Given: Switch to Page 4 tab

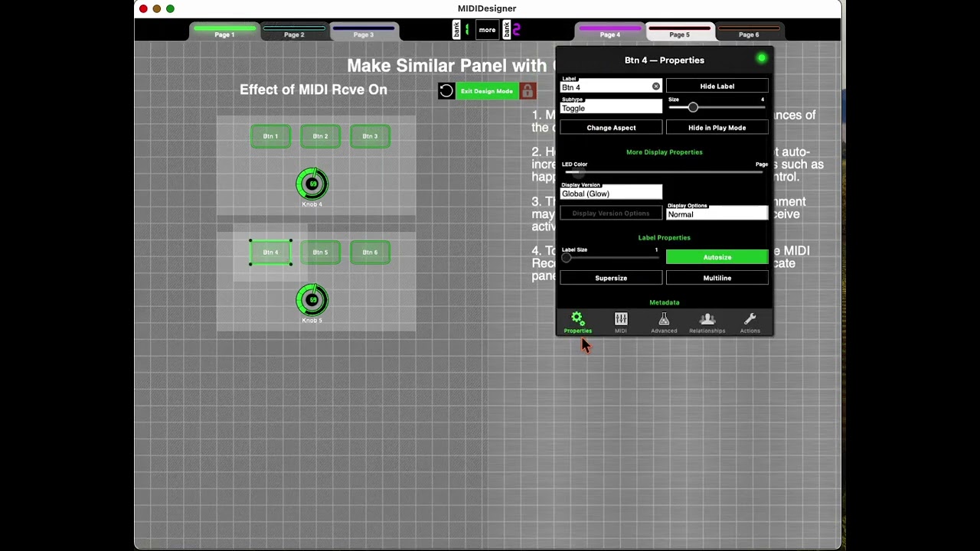Looking at the screenshot, I should coord(610,31).
